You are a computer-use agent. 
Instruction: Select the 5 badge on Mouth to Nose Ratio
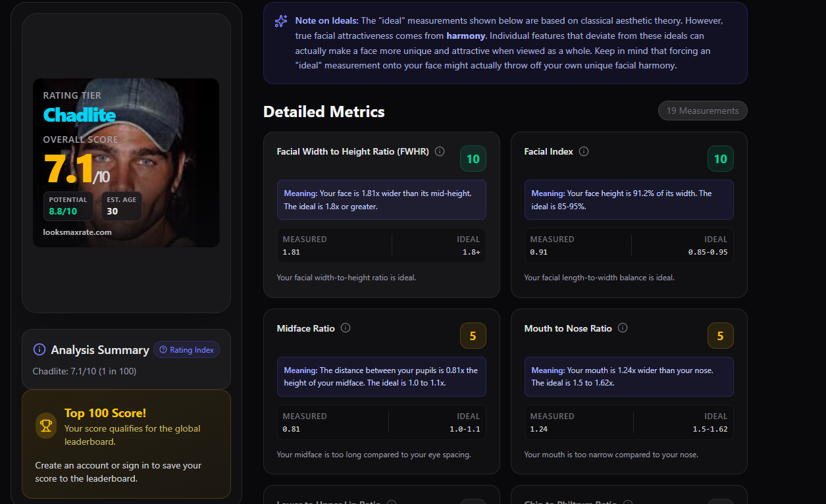click(x=720, y=336)
